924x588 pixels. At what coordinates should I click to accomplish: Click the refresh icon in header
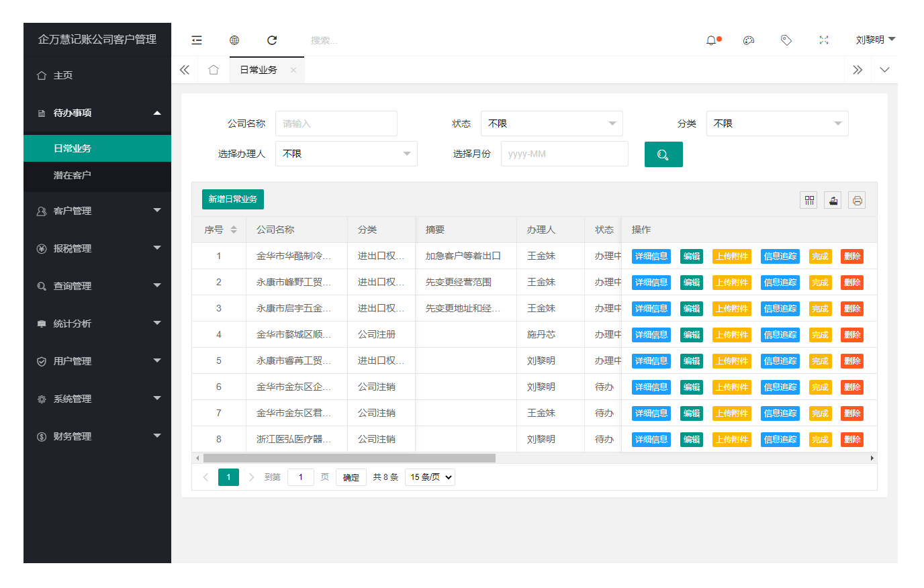(x=272, y=40)
